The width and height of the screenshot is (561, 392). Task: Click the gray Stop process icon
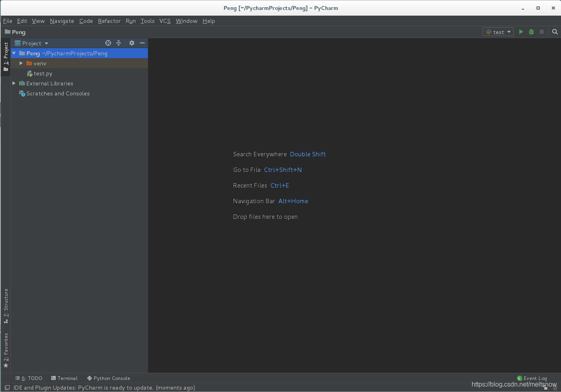point(542,32)
